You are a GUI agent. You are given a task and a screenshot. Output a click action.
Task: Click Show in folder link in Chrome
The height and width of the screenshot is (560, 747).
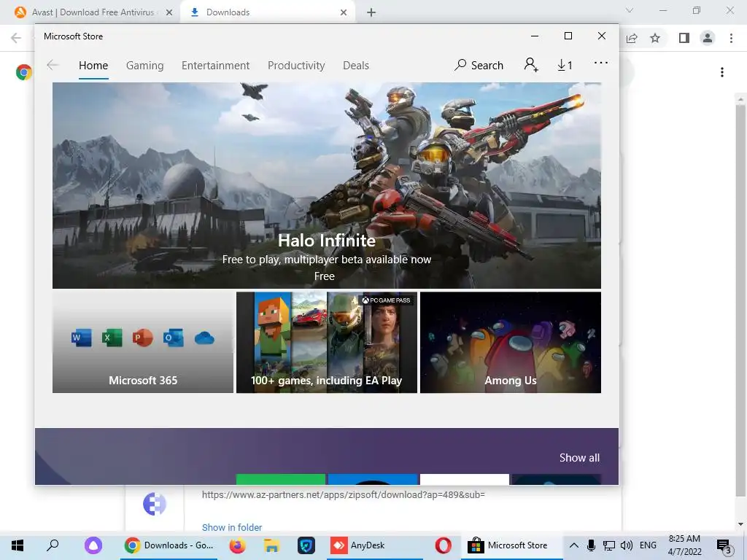pyautogui.click(x=232, y=527)
